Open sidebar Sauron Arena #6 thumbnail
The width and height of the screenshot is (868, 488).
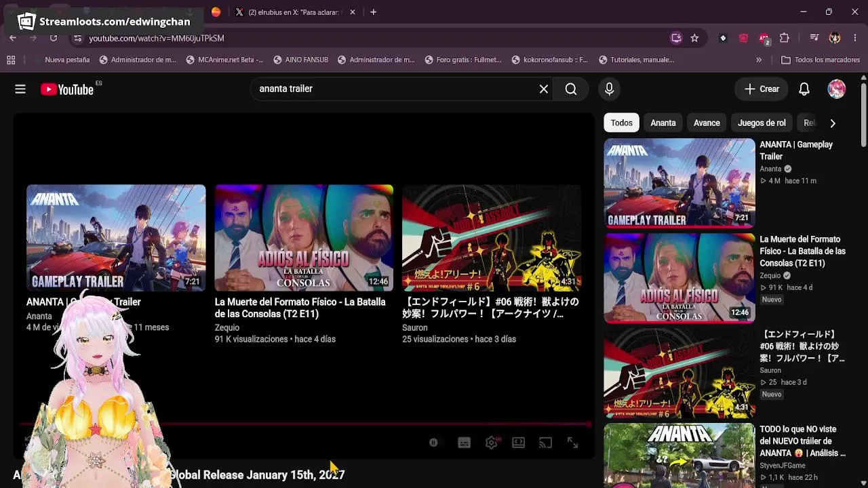point(679,373)
